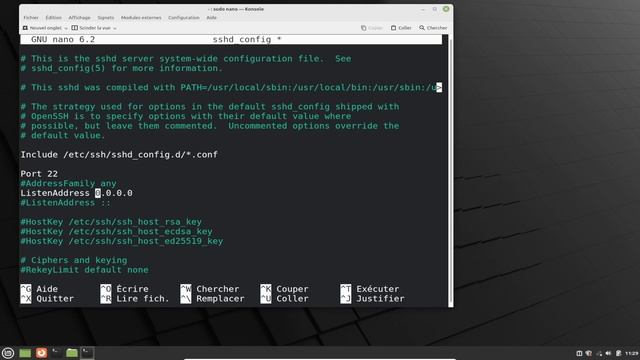Click the '^W Chercher' nano shortcut
This screenshot has width=640, height=360.
210,289
